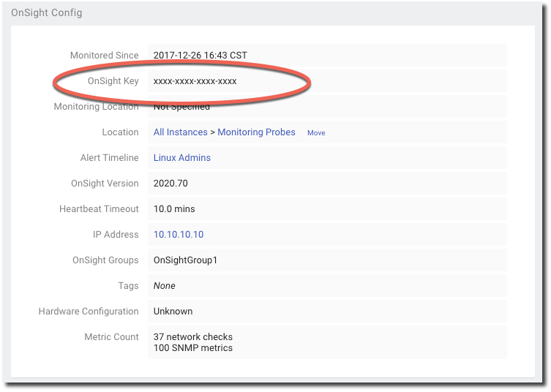Click the 100 SNMP metrics text
The height and width of the screenshot is (392, 551).
point(192,348)
